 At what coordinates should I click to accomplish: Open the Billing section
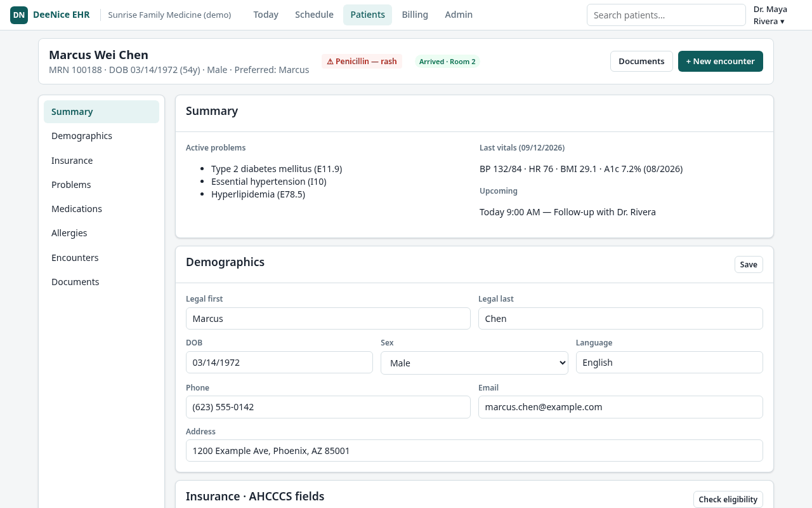[x=415, y=15]
